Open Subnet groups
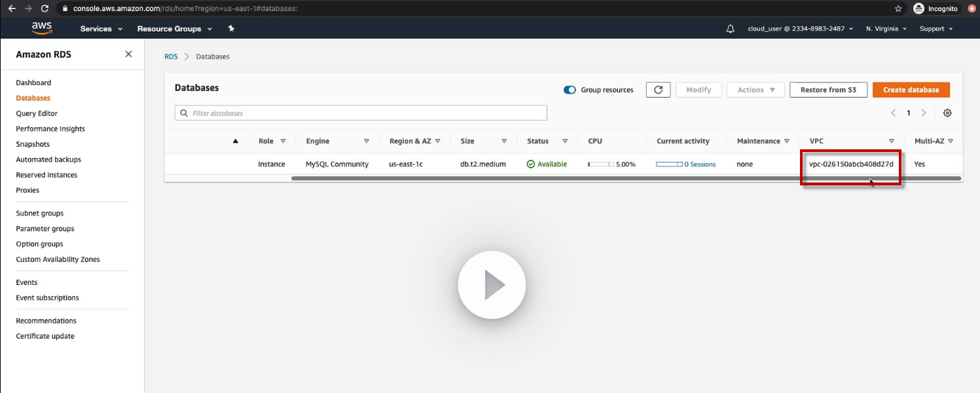980x393 pixels. [40, 214]
